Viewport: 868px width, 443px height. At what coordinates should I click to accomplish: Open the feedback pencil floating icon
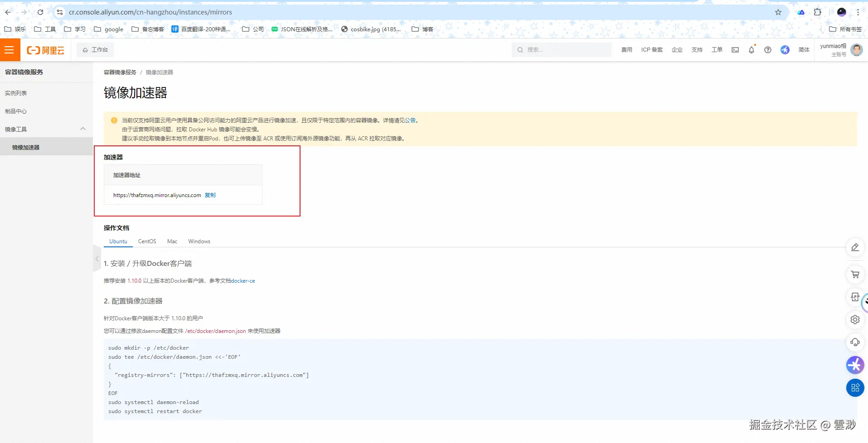coord(855,247)
